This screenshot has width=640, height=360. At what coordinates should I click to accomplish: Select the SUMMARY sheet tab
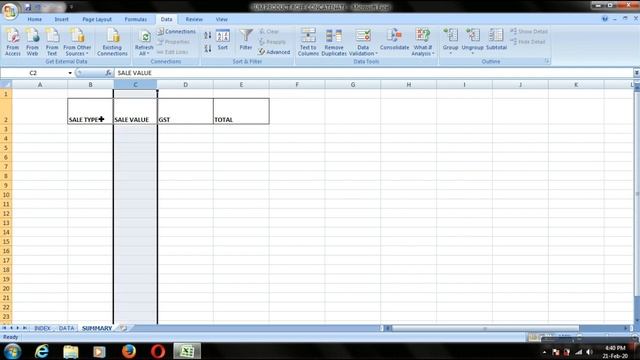97,328
